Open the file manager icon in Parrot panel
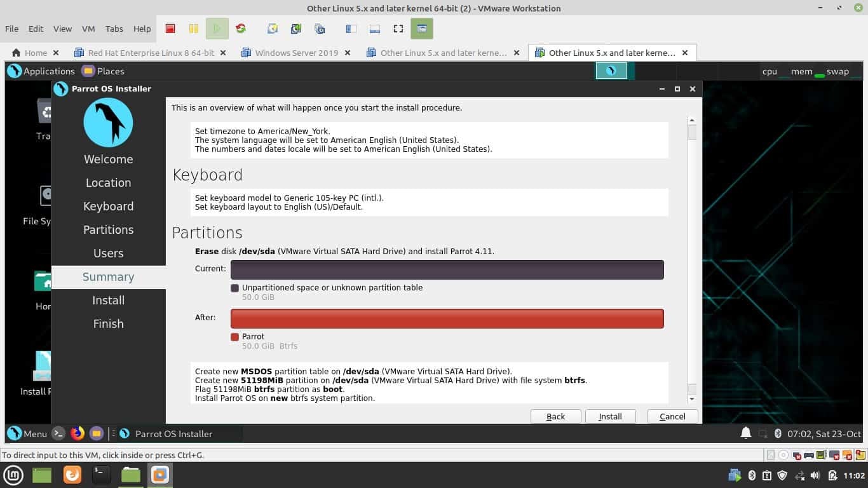The height and width of the screenshot is (488, 868). click(97, 433)
